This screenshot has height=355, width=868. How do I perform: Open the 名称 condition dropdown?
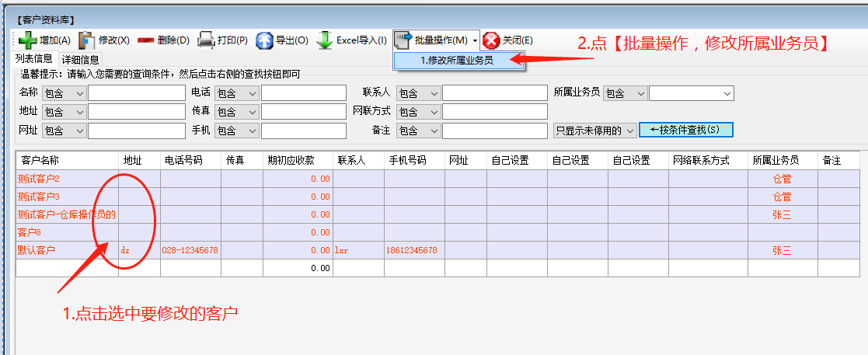tap(64, 93)
